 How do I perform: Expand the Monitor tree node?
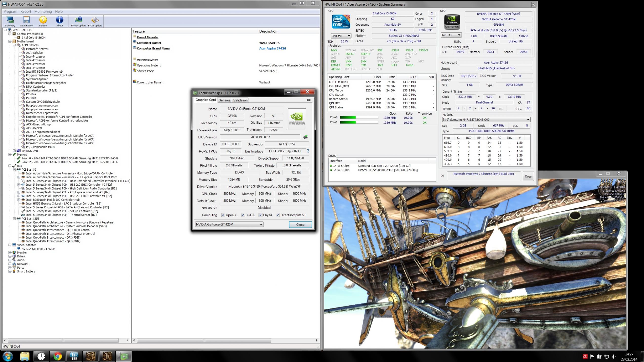click(x=10, y=253)
